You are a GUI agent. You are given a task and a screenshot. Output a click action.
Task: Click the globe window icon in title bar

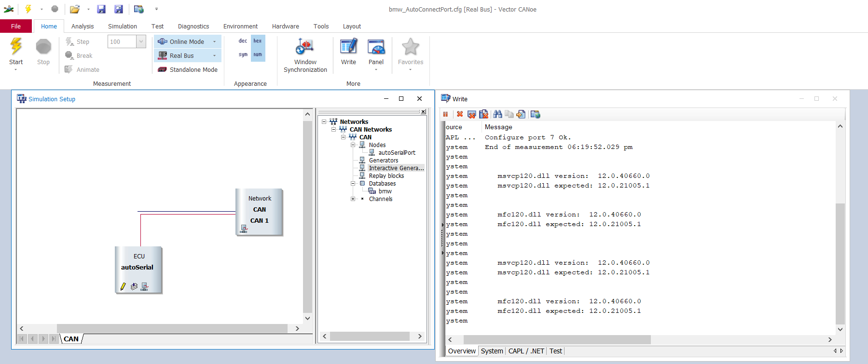coord(139,9)
